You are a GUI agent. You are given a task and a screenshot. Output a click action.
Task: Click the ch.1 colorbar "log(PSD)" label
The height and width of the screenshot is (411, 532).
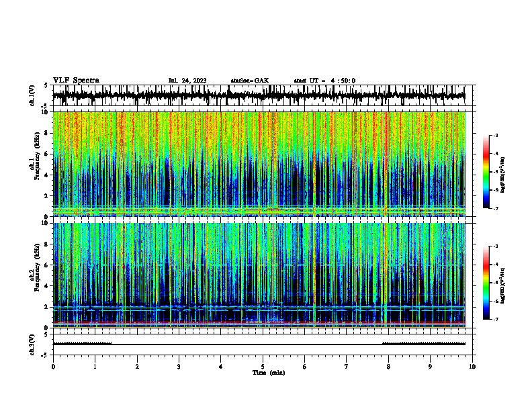click(x=503, y=175)
